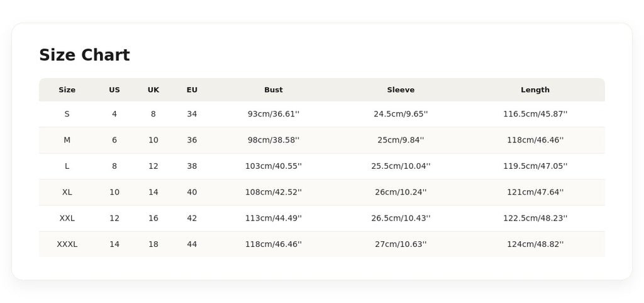Click the Sleeve column header

[401, 89]
